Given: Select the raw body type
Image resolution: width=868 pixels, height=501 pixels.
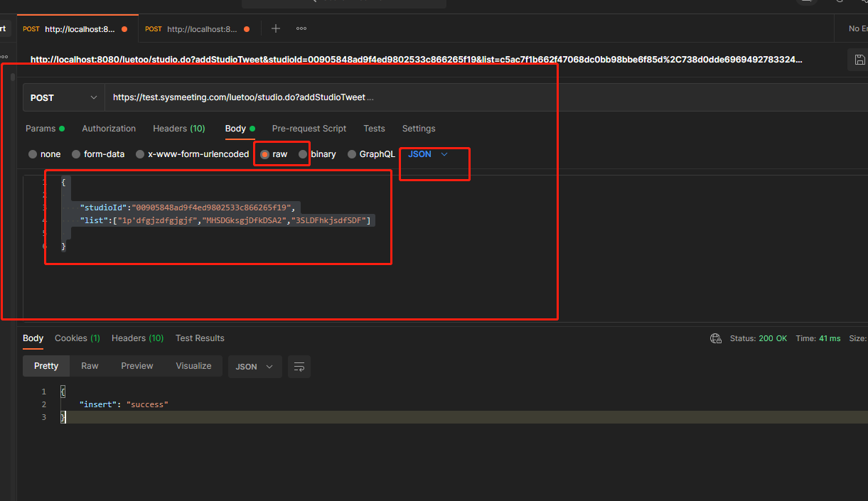Looking at the screenshot, I should (274, 154).
